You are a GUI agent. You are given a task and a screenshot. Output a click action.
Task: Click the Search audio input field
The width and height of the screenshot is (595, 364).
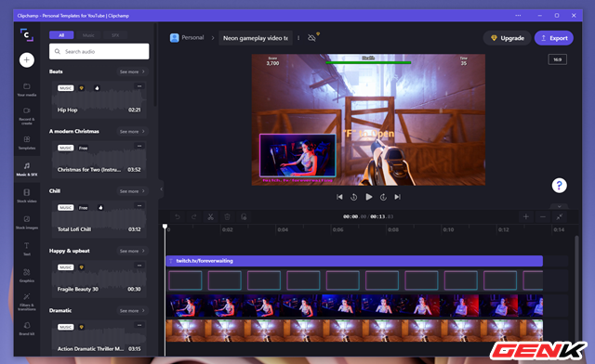pyautogui.click(x=99, y=51)
